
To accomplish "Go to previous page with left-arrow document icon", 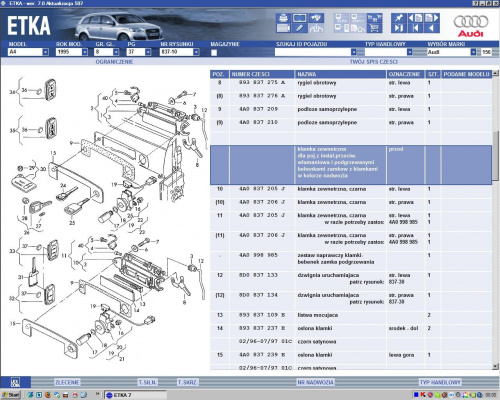I will tap(415, 18).
